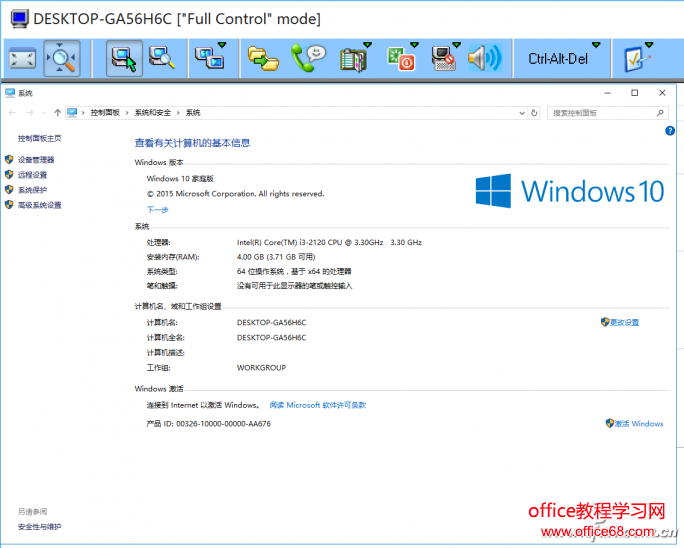The image size is (684, 548).
Task: Click the power control shutdown icon
Action: pos(401,59)
